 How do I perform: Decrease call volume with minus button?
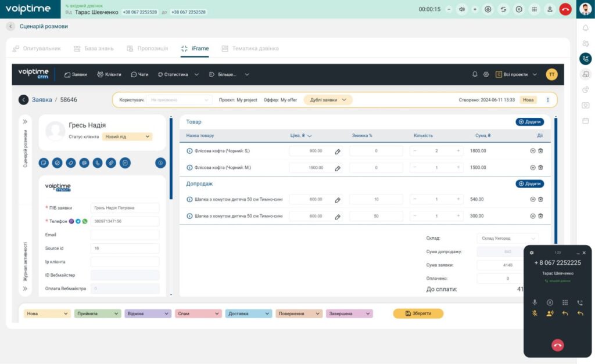pyautogui.click(x=449, y=9)
